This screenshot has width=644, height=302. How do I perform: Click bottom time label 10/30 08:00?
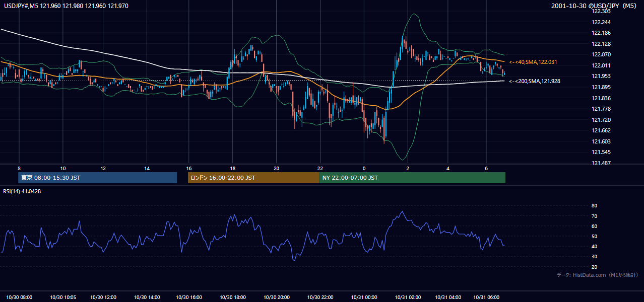click(20, 297)
